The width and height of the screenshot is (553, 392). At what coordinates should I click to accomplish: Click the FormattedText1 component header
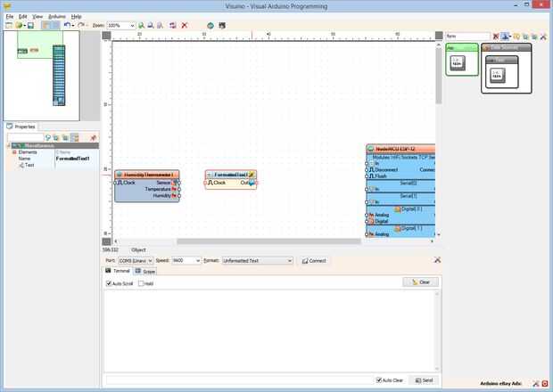tap(231, 175)
